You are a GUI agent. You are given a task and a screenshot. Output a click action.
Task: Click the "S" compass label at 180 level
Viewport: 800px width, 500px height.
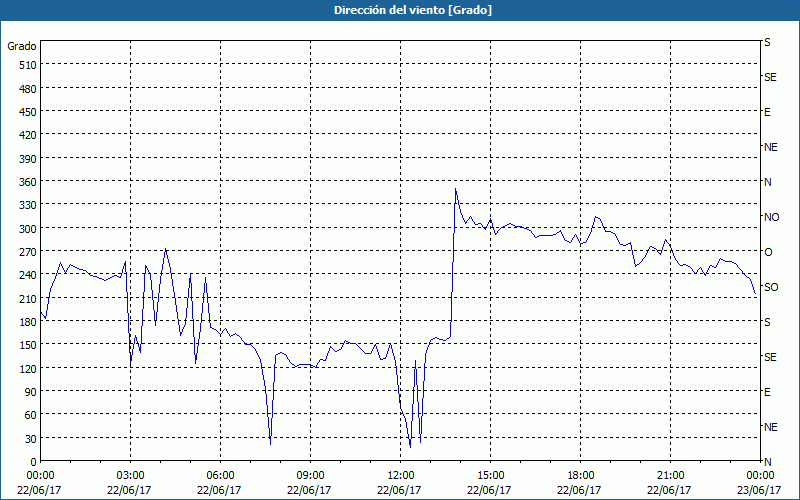(767, 322)
